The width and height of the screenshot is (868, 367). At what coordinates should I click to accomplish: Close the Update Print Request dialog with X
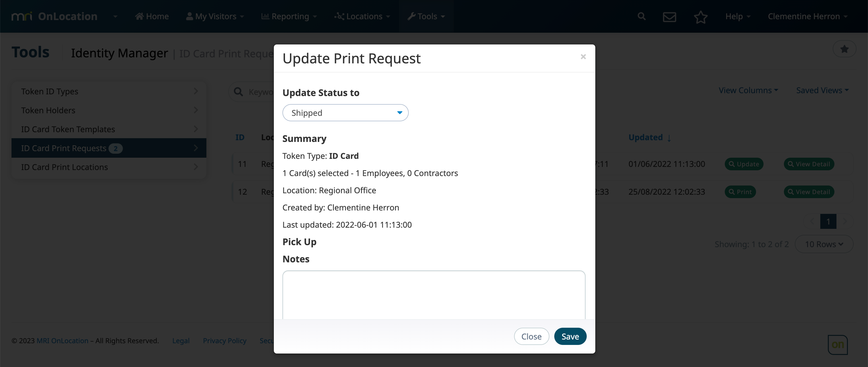pos(583,56)
